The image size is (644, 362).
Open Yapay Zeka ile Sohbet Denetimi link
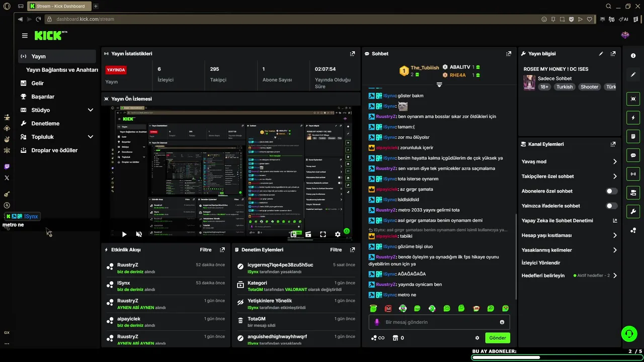(x=569, y=221)
